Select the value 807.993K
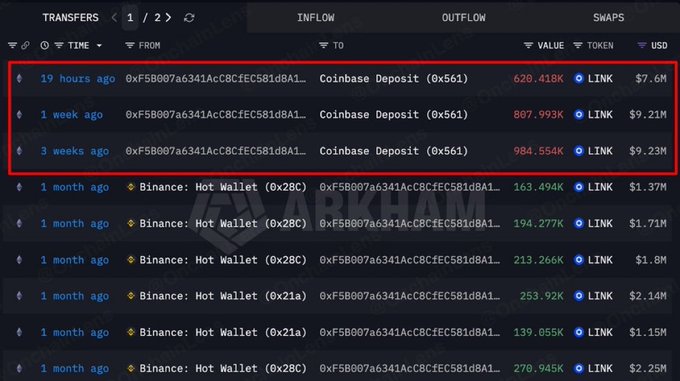The height and width of the screenshot is (381, 680). tap(538, 114)
